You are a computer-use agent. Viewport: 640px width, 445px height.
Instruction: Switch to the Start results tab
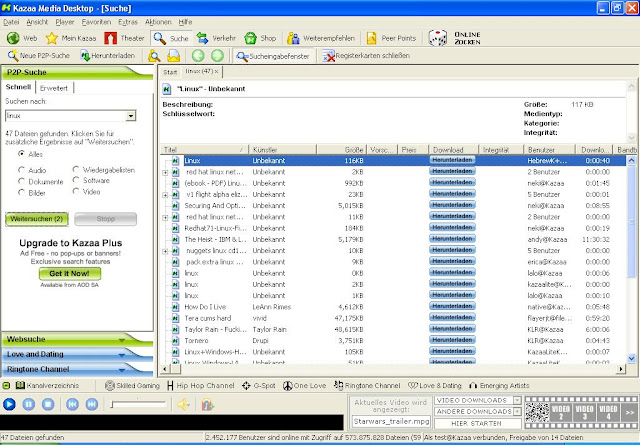click(x=170, y=72)
